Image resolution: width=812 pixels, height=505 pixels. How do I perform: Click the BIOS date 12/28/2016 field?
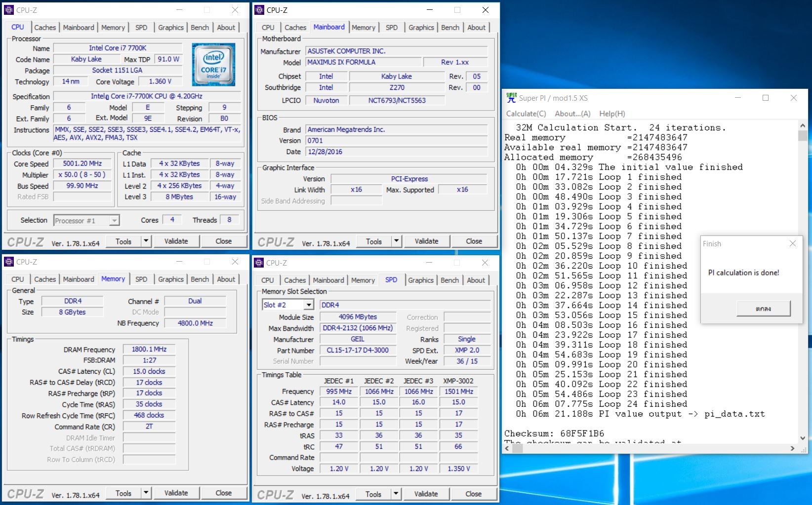tap(396, 152)
